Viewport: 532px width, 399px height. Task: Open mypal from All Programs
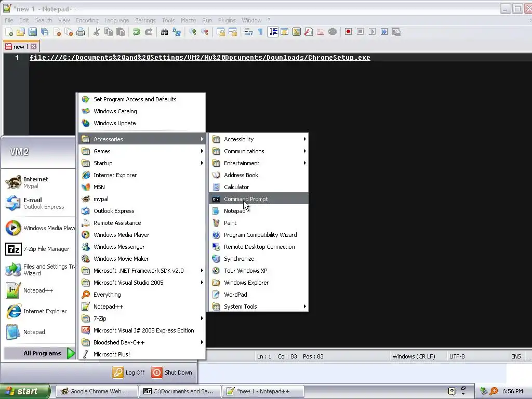pyautogui.click(x=142, y=199)
